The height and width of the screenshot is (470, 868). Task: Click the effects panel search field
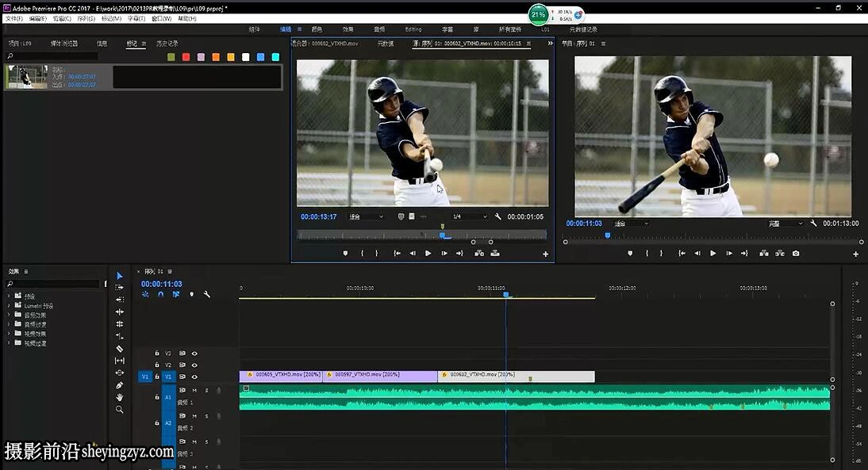coord(52,284)
